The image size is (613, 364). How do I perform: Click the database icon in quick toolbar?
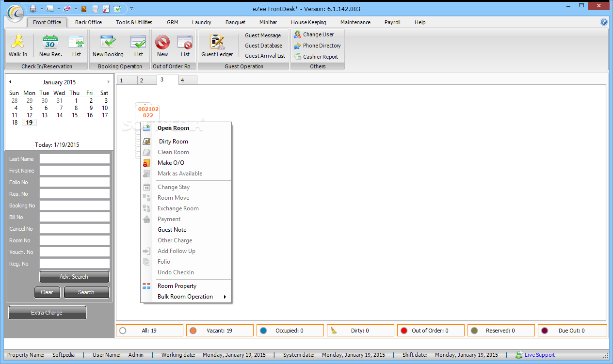point(33,9)
